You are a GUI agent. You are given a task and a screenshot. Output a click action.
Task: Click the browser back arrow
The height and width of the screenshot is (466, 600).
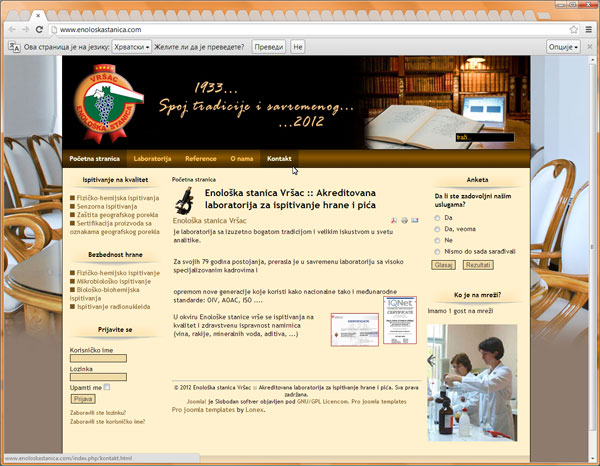[x=12, y=30]
